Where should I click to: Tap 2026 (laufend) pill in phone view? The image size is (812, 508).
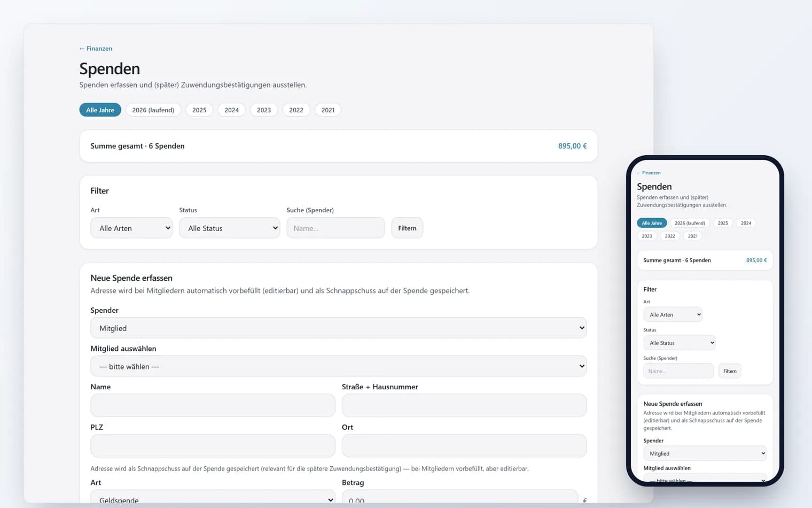[x=690, y=223]
